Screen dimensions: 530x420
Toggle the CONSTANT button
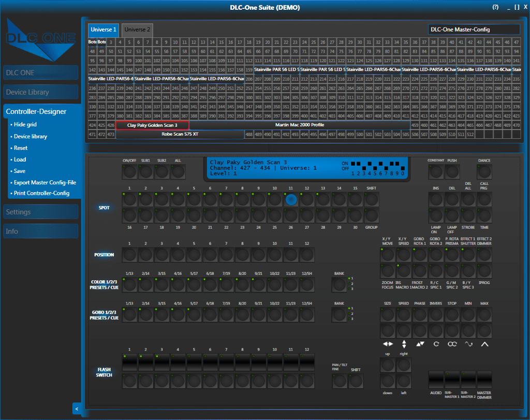436,171
